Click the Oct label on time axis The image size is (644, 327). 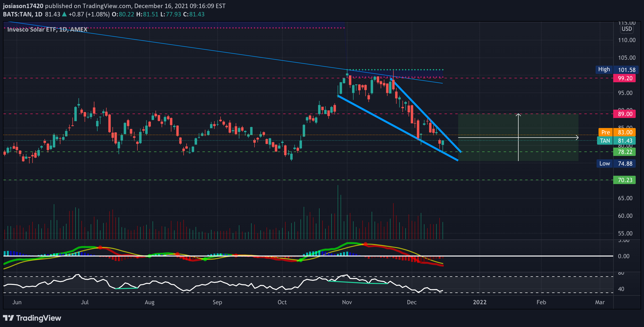point(282,302)
